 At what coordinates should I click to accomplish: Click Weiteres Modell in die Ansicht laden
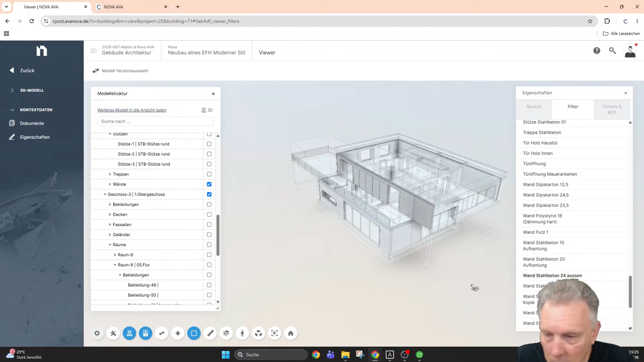pyautogui.click(x=132, y=110)
